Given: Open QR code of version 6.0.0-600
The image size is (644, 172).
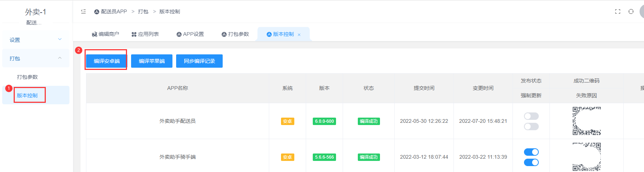Looking at the screenshot, I should pos(586,121).
